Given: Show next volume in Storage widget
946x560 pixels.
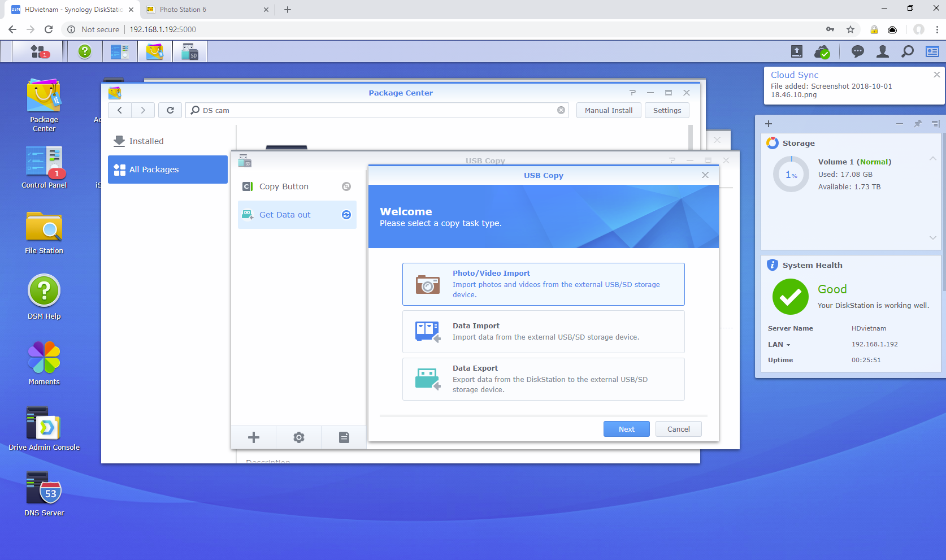Looking at the screenshot, I should [x=933, y=238].
